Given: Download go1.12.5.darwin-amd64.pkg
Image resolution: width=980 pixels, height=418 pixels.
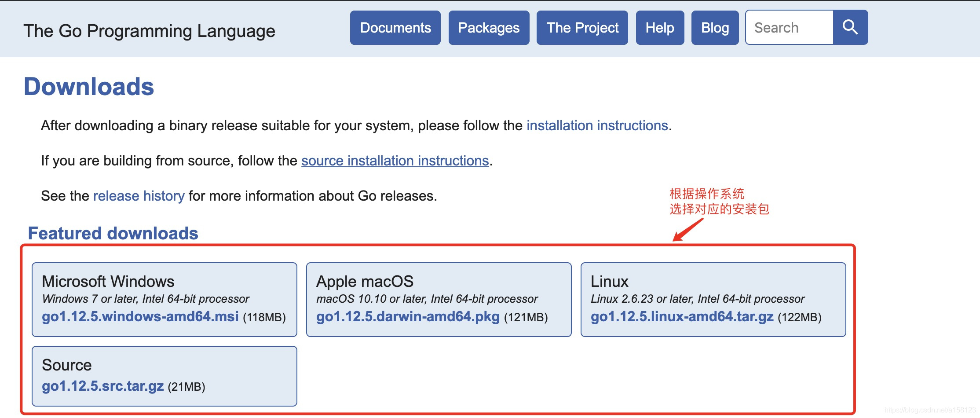Looking at the screenshot, I should tap(408, 316).
